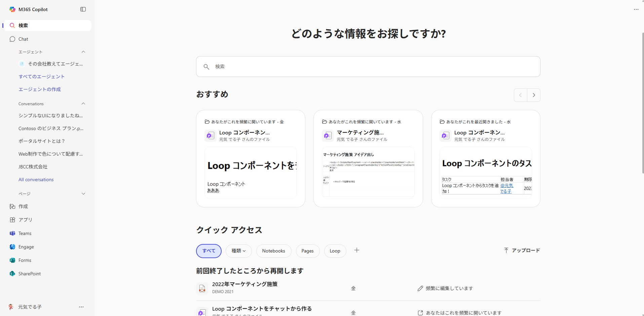Show previous recommended items arrow

tap(521, 95)
